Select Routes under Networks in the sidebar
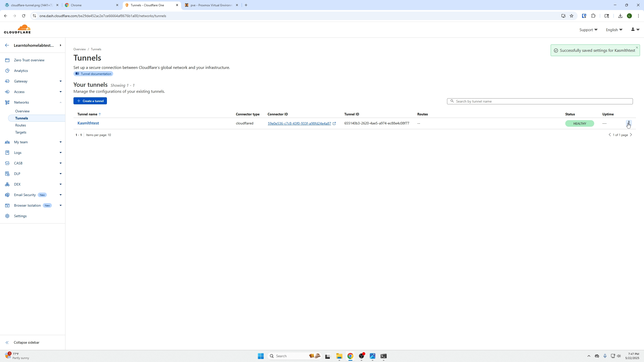Screen dimensions: 644x362 (x=21, y=125)
